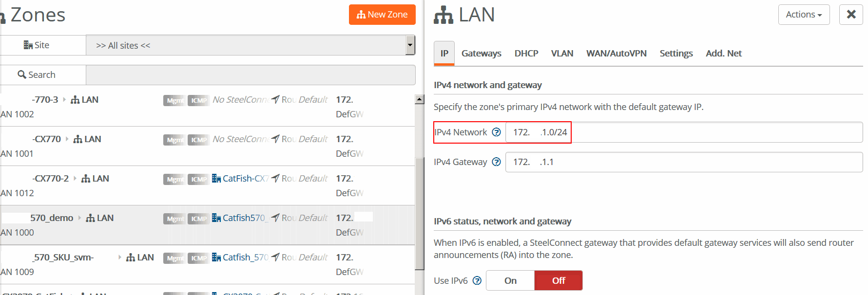Click into the zone Search field

pos(251,75)
